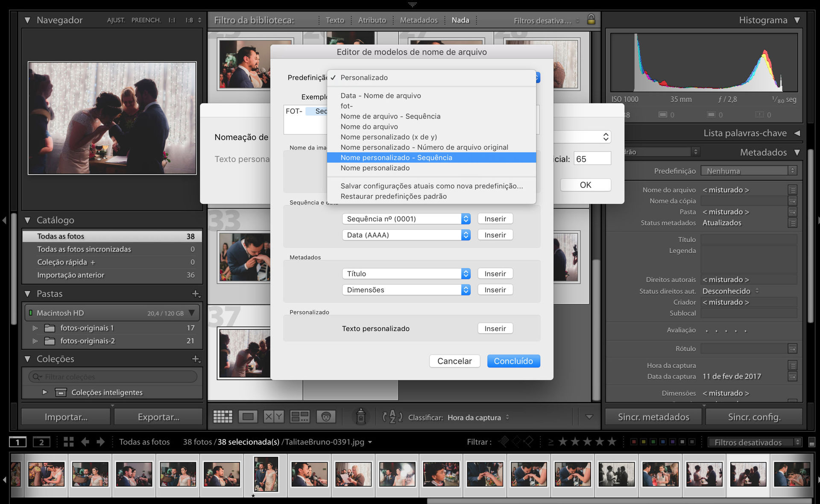Click the grid icon in filmstrip bar

tap(69, 442)
